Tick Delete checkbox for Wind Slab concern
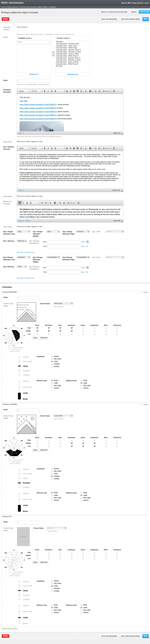The width and height of the screenshot is (150, 644). 141,292
